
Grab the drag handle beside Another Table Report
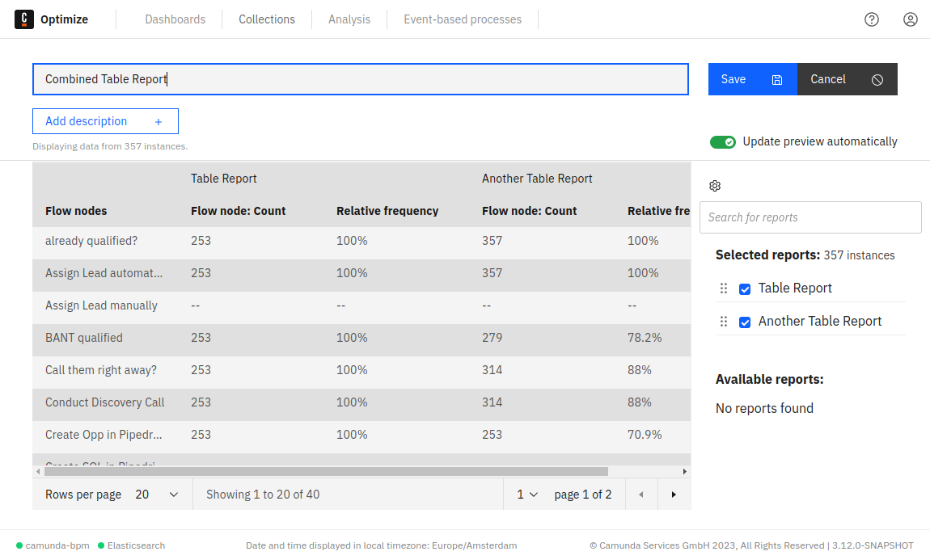(724, 321)
